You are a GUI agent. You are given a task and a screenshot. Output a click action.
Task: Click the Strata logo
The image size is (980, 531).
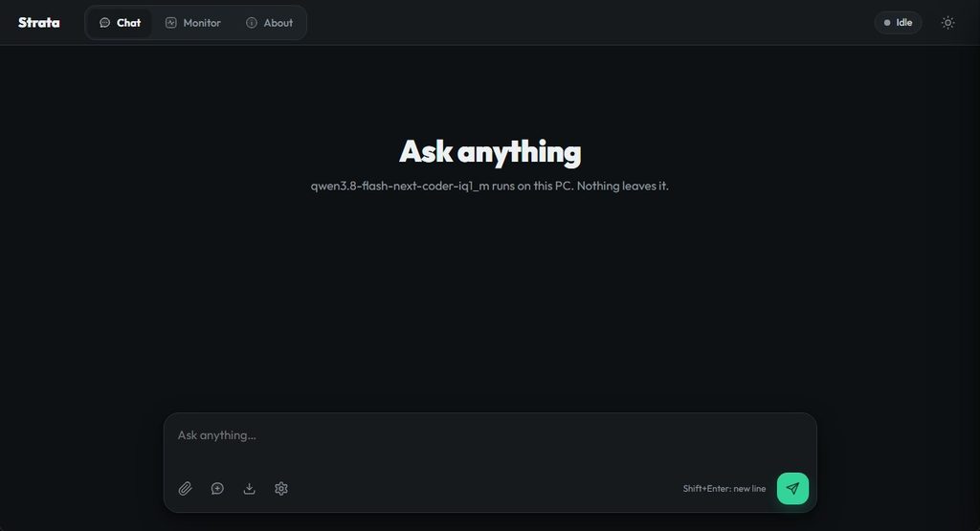(x=38, y=23)
